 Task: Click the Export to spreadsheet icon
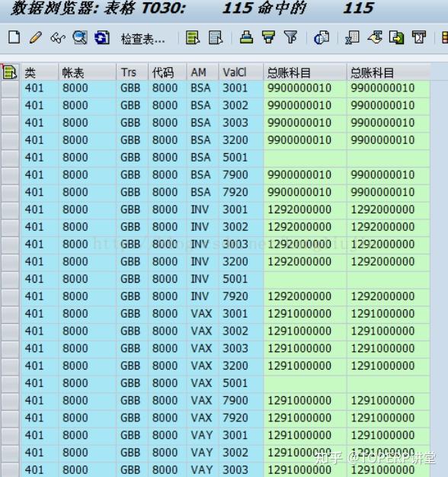(x=352, y=38)
